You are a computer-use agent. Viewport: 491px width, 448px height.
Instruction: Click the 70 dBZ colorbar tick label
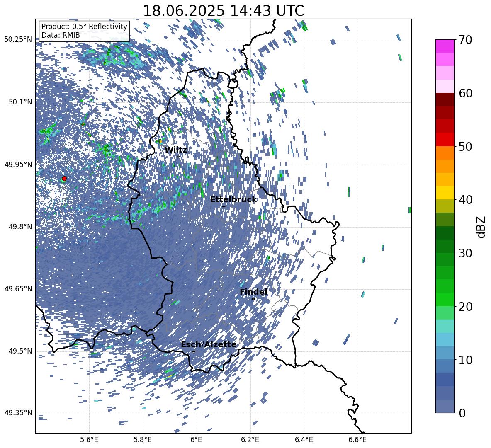tap(465, 40)
